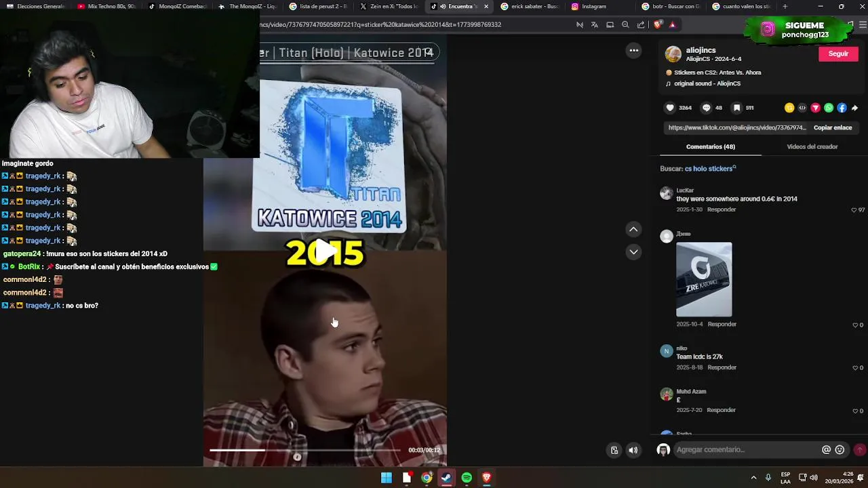Switch to the Instagram browser tab

coord(594,6)
